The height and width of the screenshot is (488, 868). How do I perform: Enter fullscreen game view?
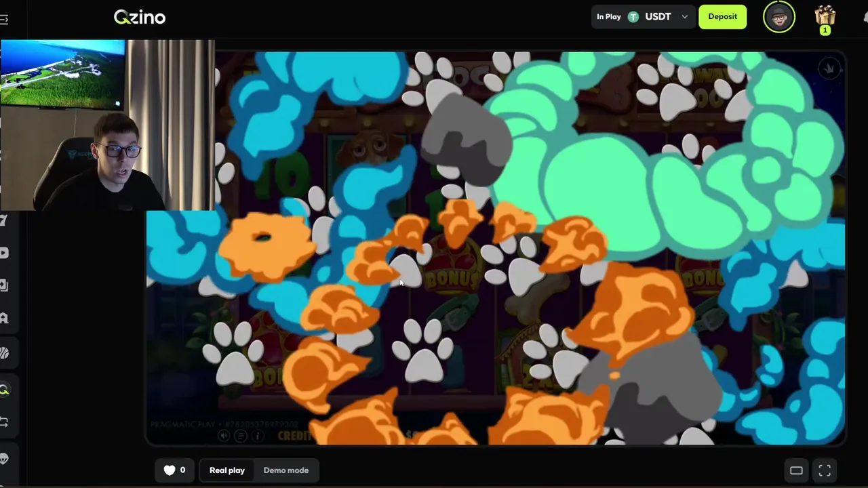825,470
